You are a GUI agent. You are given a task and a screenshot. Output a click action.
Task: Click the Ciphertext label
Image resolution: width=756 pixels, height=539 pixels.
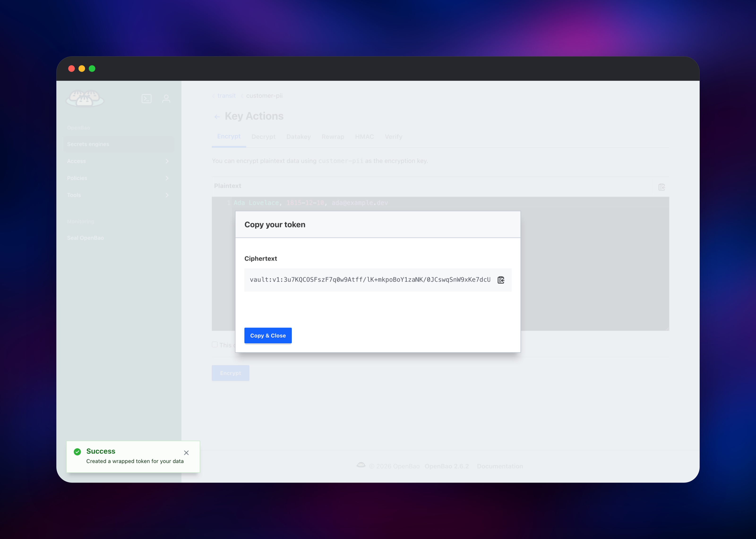click(261, 259)
